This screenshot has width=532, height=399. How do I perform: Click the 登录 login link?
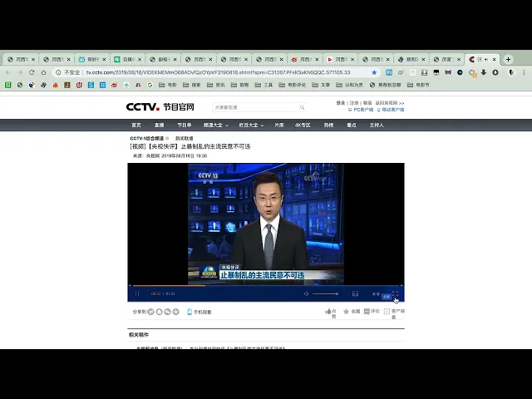(x=341, y=103)
